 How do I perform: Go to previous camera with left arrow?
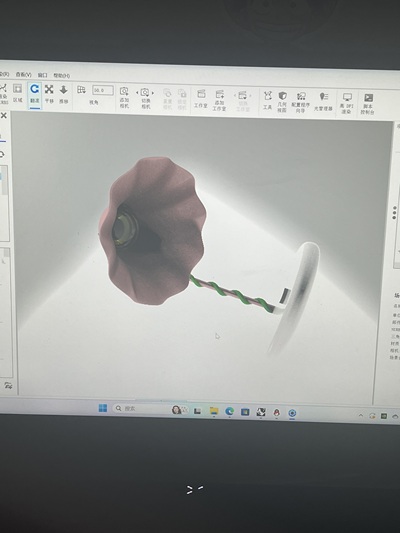click(x=137, y=92)
